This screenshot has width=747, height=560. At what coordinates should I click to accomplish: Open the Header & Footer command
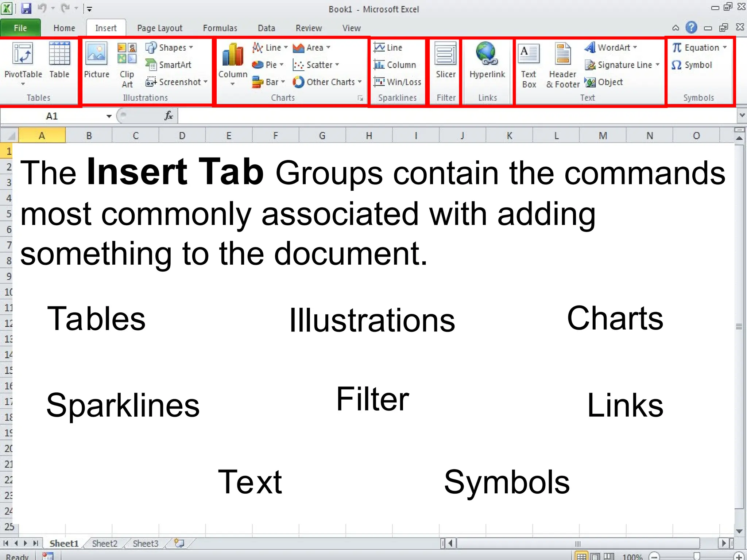(x=563, y=55)
